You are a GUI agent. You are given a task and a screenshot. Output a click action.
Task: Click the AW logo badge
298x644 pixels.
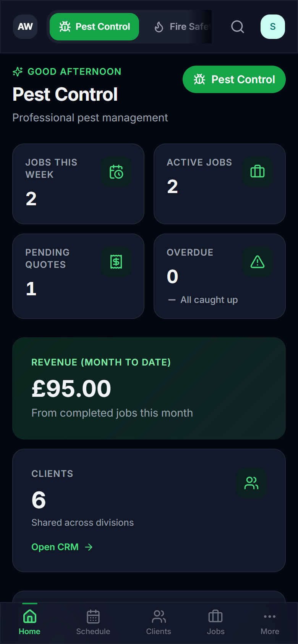25,27
